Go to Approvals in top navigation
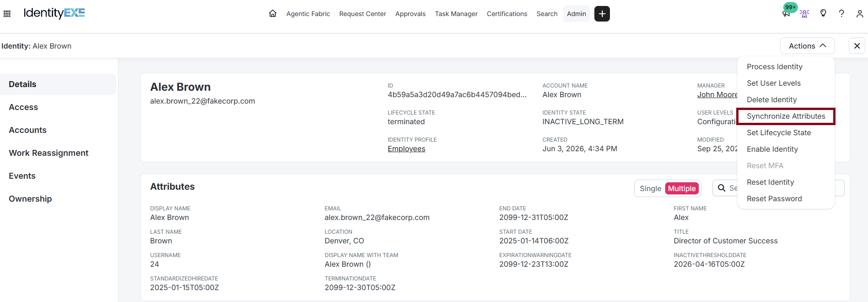Image resolution: width=868 pixels, height=302 pixels. [410, 14]
